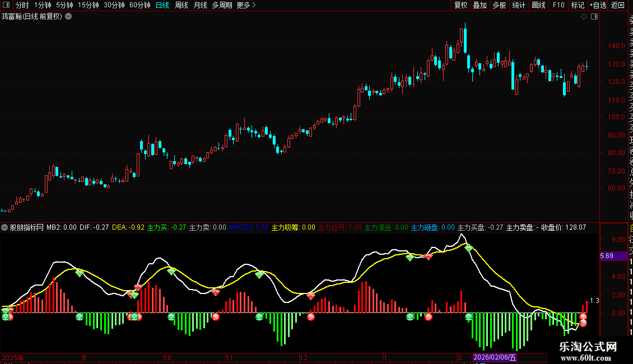Toggle the side panel icon in chart corner
This screenshot has height=364, width=633.
pos(594,17)
